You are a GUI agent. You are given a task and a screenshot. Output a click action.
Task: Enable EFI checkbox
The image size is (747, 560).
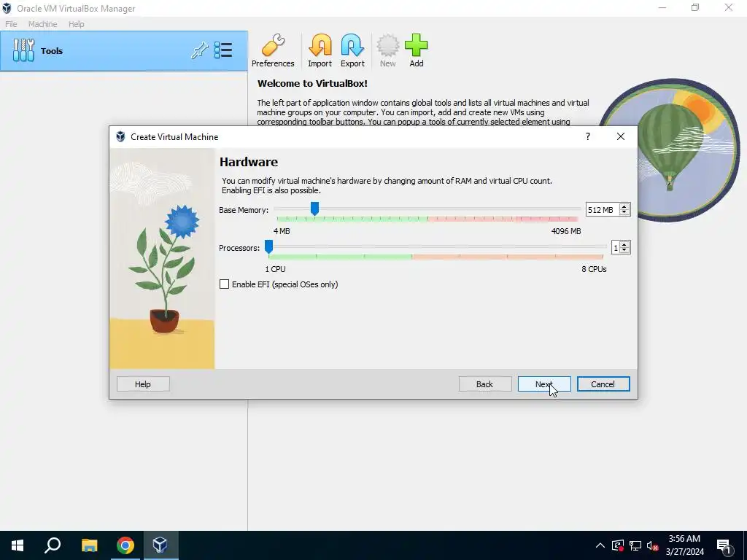coord(225,284)
